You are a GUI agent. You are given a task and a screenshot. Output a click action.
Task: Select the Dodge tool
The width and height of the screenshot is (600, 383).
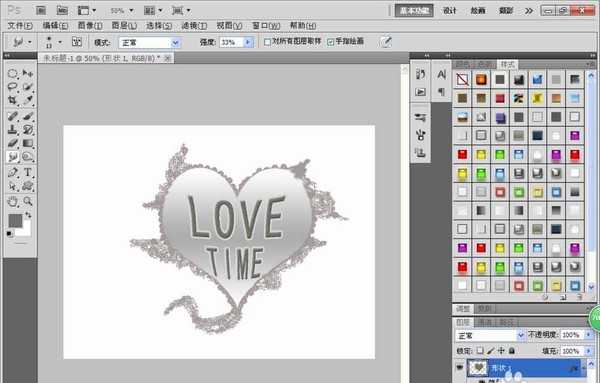pyautogui.click(x=28, y=157)
